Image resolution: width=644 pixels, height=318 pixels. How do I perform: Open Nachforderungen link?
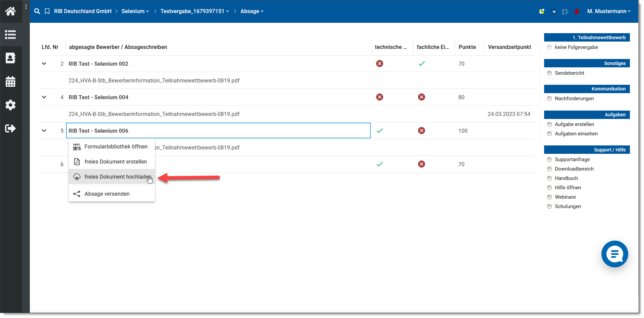point(574,99)
